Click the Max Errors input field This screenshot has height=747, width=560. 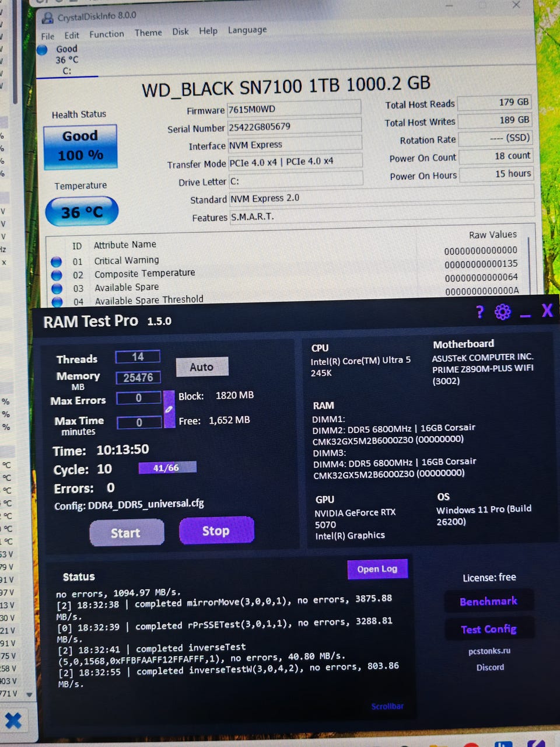pyautogui.click(x=139, y=398)
